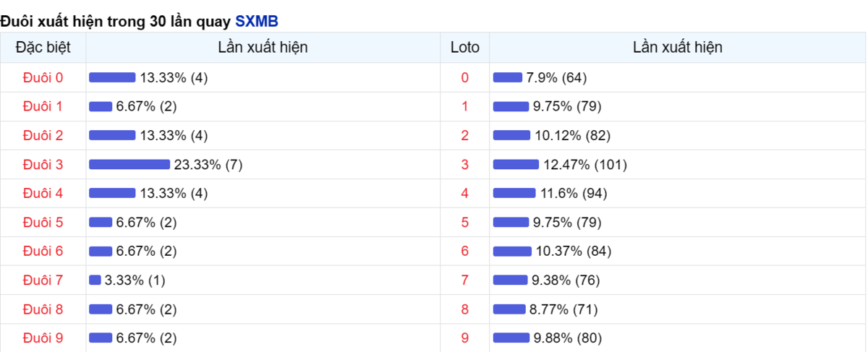Click the bar next to 12.47% (101)
This screenshot has width=868, height=352.
point(516,164)
